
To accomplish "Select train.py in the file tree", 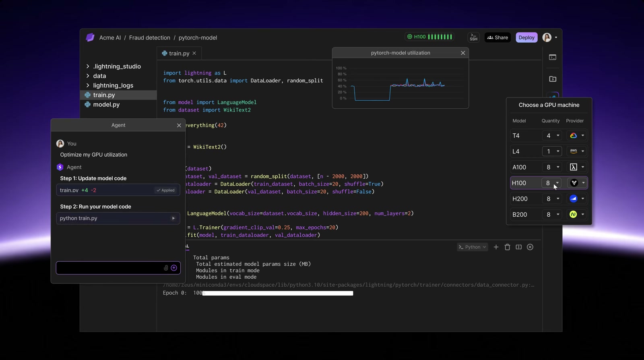I will tap(118, 95).
